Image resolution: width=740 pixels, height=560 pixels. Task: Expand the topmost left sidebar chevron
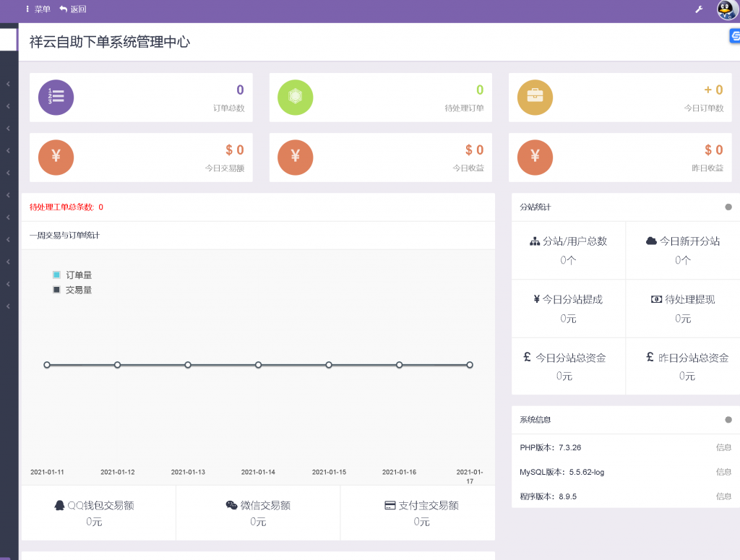(x=7, y=83)
